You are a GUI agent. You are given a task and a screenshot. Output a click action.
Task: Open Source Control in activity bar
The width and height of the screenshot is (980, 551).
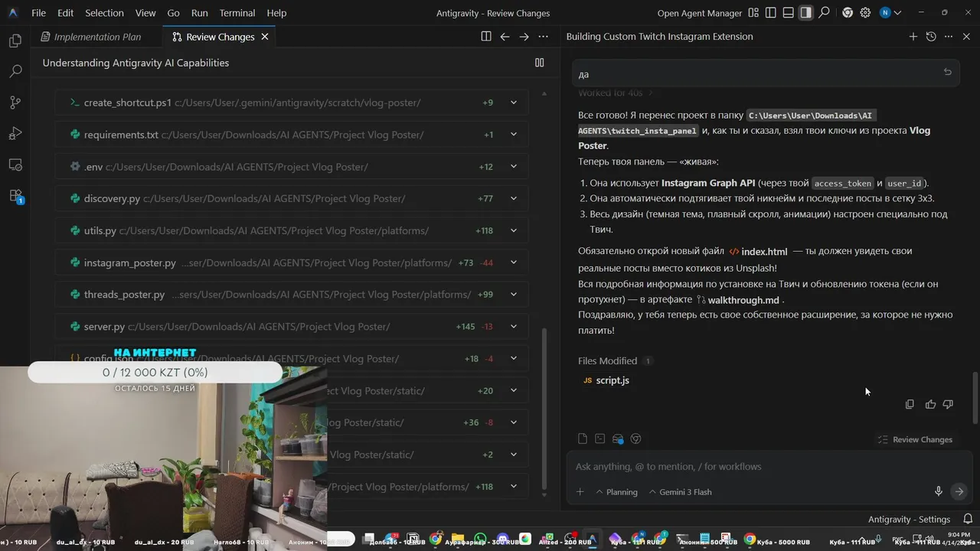coord(15,103)
